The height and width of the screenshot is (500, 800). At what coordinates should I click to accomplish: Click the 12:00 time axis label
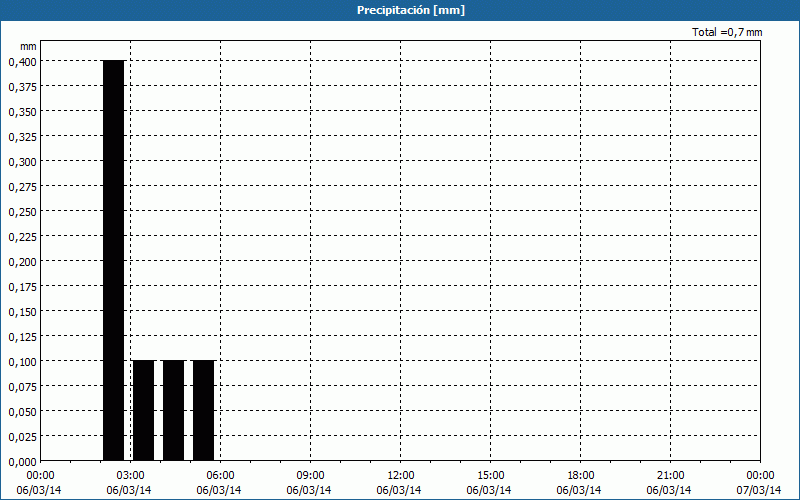coord(400,476)
